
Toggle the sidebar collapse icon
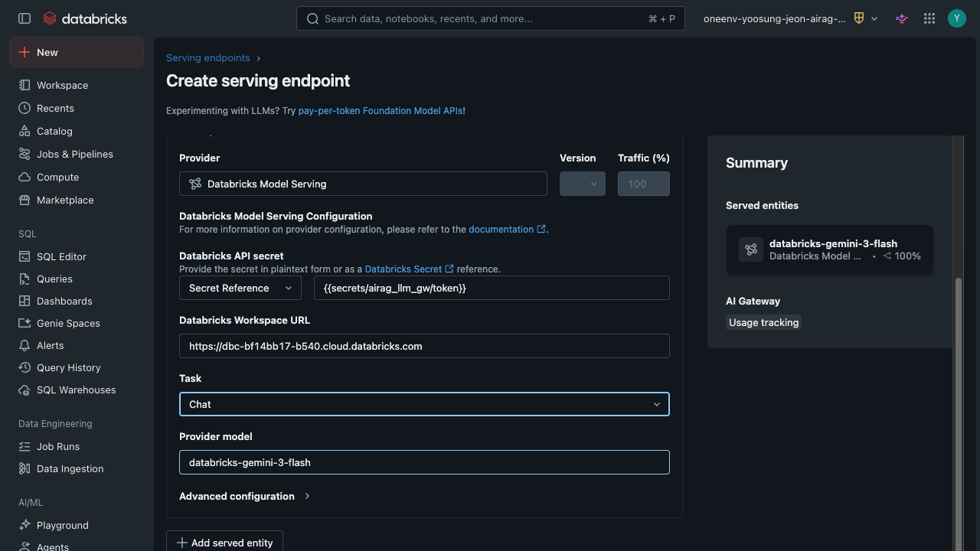click(24, 18)
